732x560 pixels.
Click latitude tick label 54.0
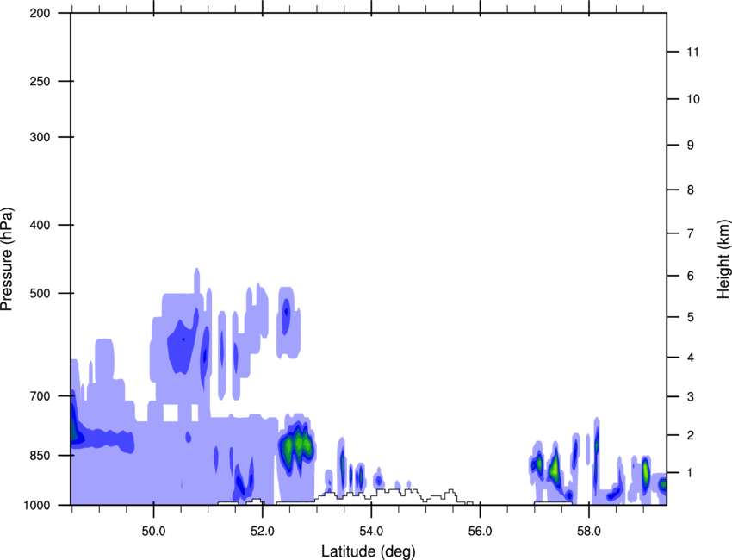click(x=371, y=532)
